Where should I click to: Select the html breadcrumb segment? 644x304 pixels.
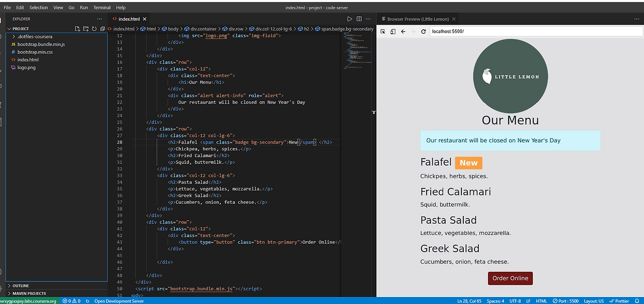[148, 29]
